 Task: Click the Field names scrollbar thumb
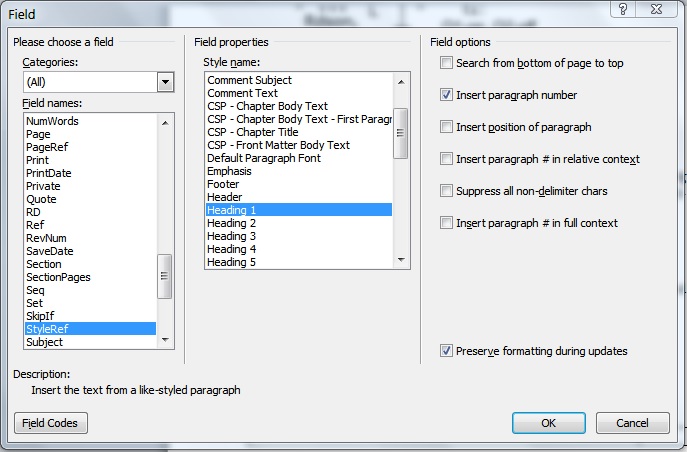click(165, 276)
